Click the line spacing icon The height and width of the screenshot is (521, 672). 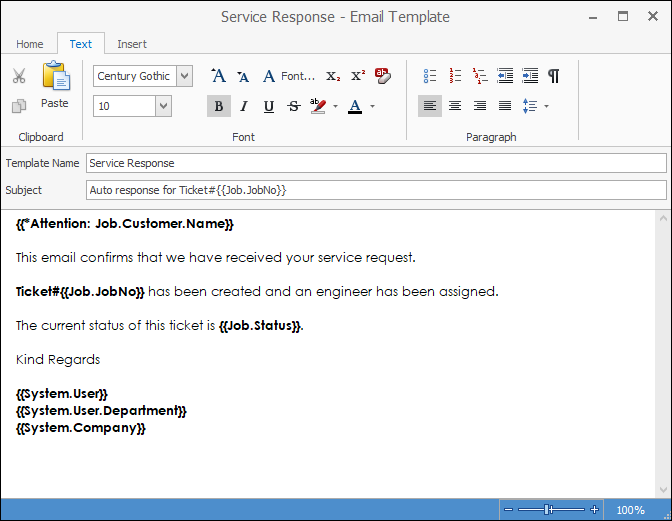pyautogui.click(x=530, y=106)
